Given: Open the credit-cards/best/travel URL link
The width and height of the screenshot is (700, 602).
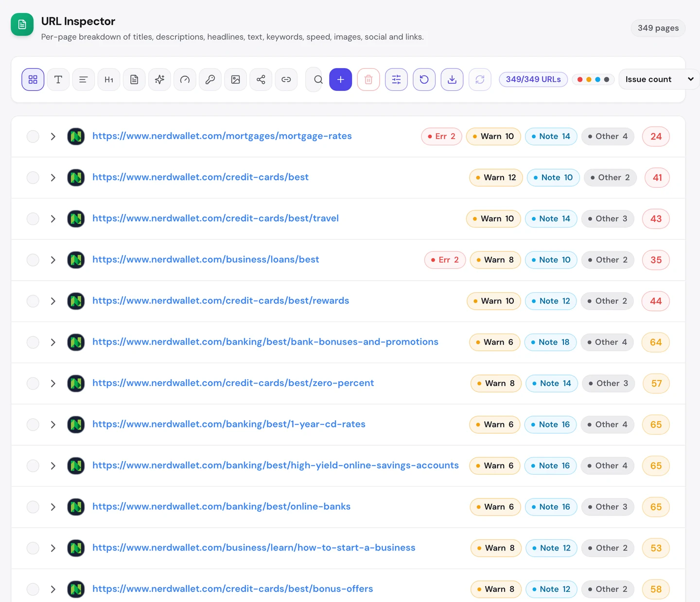Looking at the screenshot, I should pyautogui.click(x=215, y=218).
